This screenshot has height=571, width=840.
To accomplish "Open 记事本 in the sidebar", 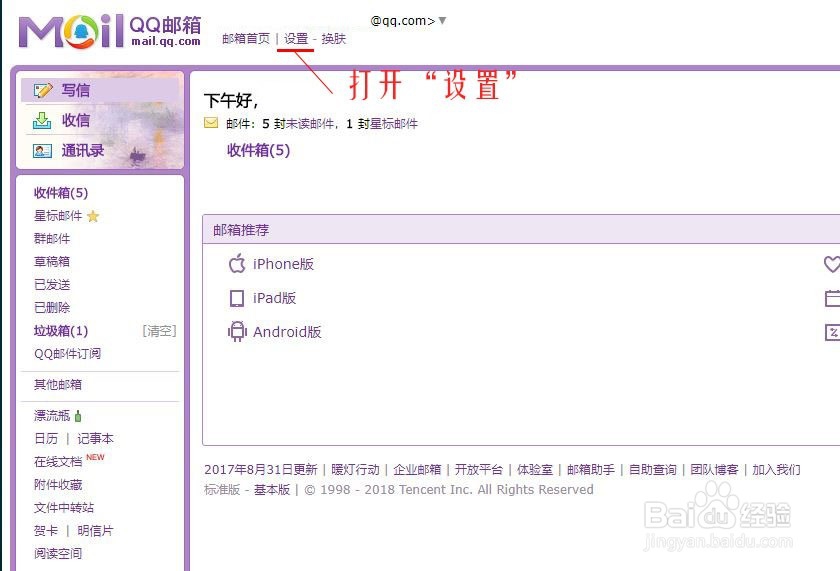I will (95, 439).
